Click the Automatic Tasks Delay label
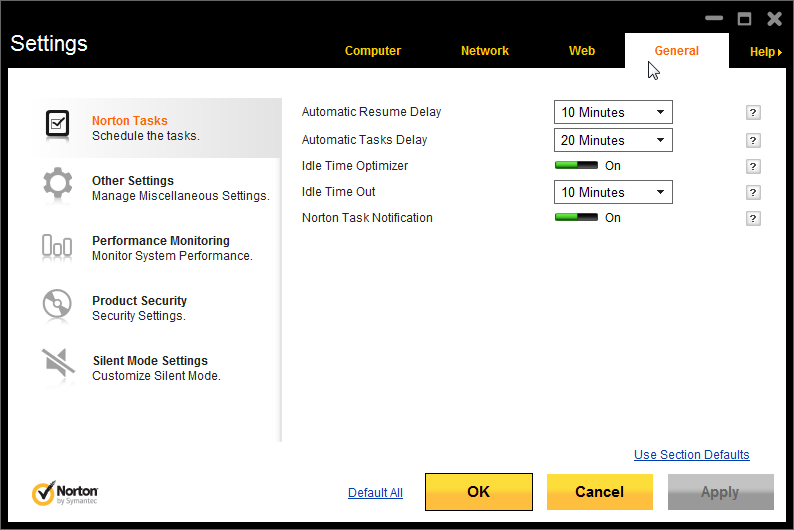Screen dimensions: 794x530 pyautogui.click(x=364, y=140)
